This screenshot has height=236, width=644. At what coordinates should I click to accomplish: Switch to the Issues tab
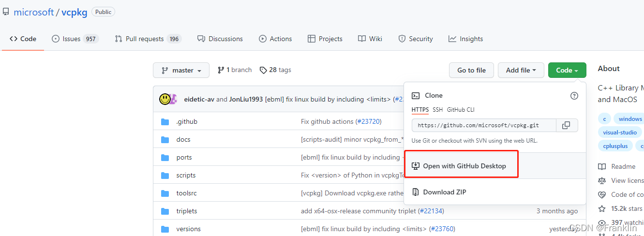(x=75, y=39)
